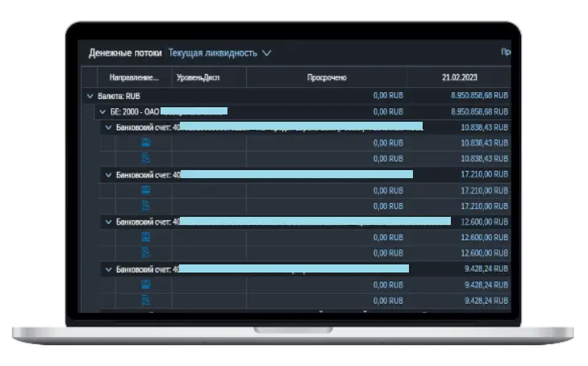Collapse the Банковский счет row with 12.600,00 RUB

point(109,221)
